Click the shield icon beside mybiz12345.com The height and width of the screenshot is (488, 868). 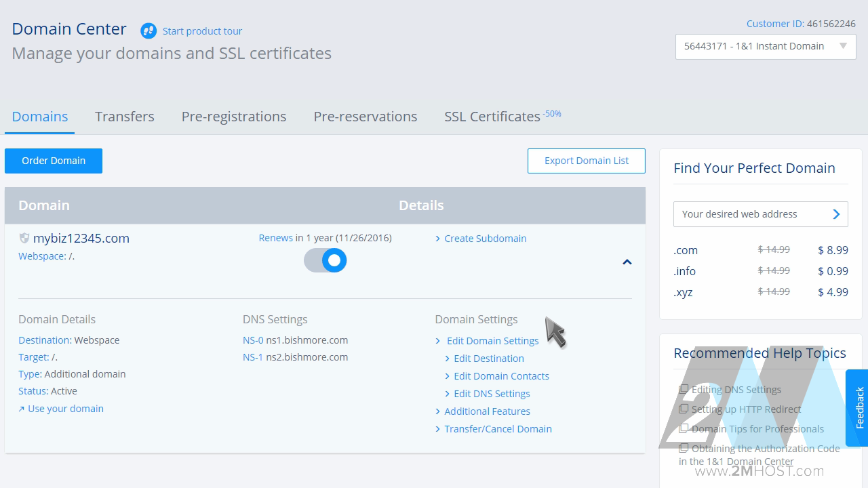(x=24, y=238)
